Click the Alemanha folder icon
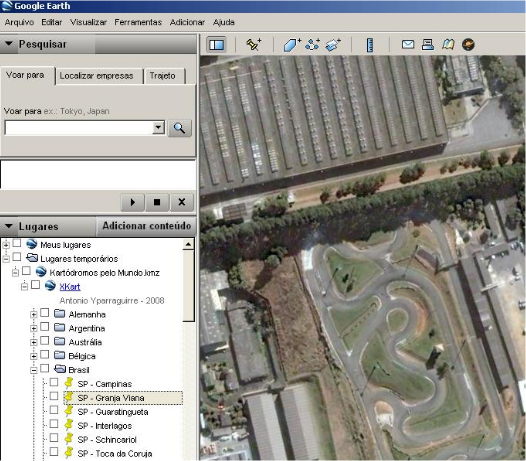 [60, 314]
